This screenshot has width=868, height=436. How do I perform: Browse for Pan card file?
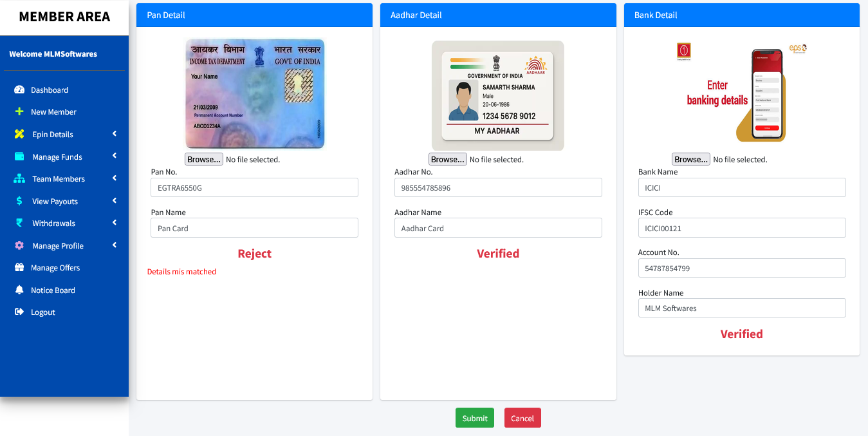tap(204, 159)
